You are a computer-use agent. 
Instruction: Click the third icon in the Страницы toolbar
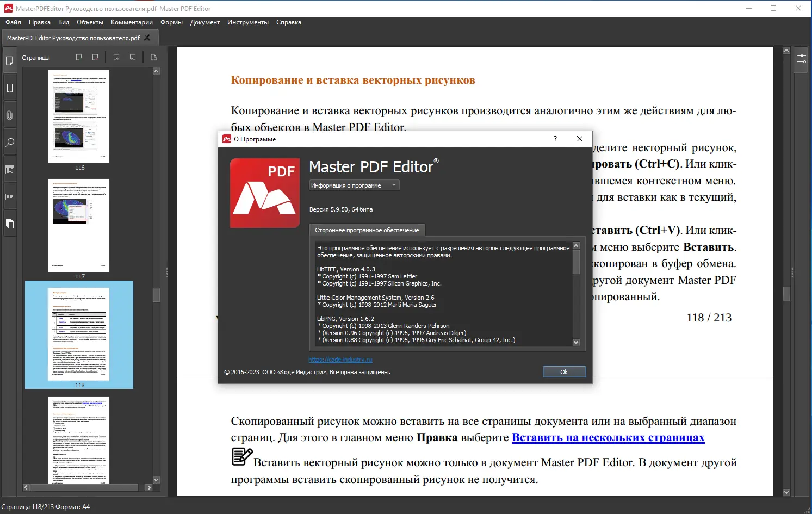116,57
